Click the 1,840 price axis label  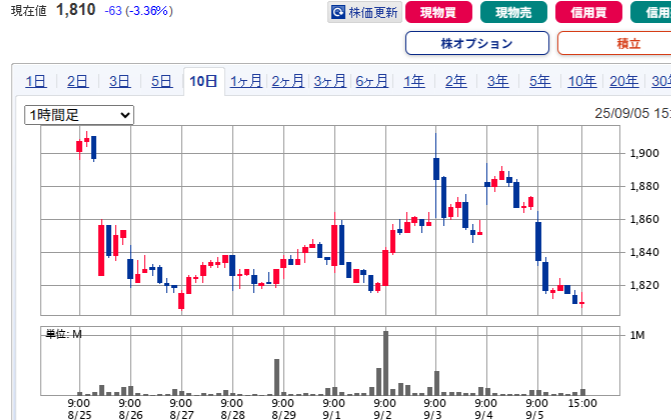tap(644, 252)
